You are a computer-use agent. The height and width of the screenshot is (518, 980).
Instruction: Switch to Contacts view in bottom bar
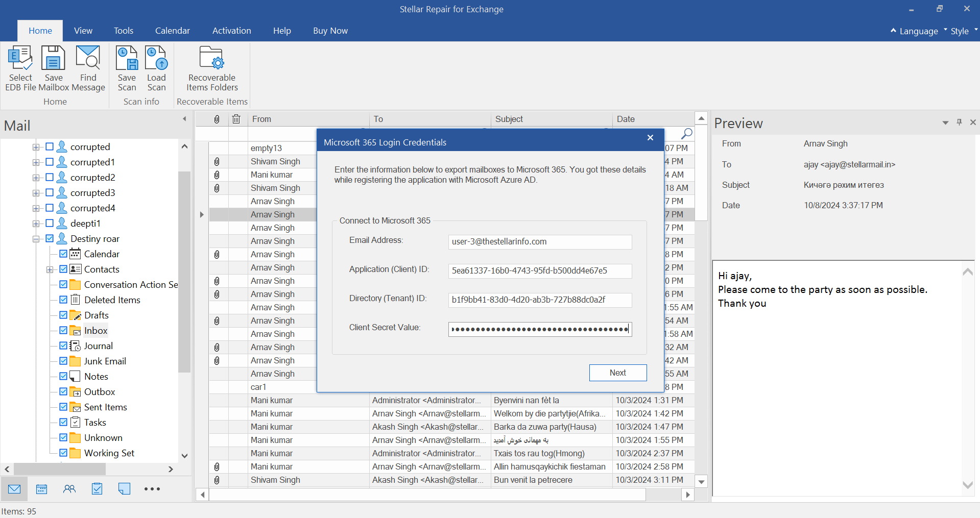click(69, 489)
